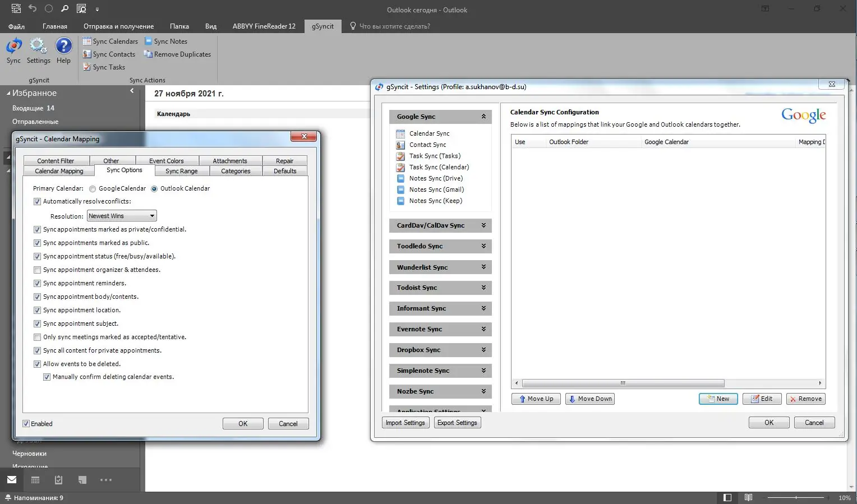Open the Resolution Newest Wins dropdown
Viewport: 857px width, 504px height.
pos(122,216)
